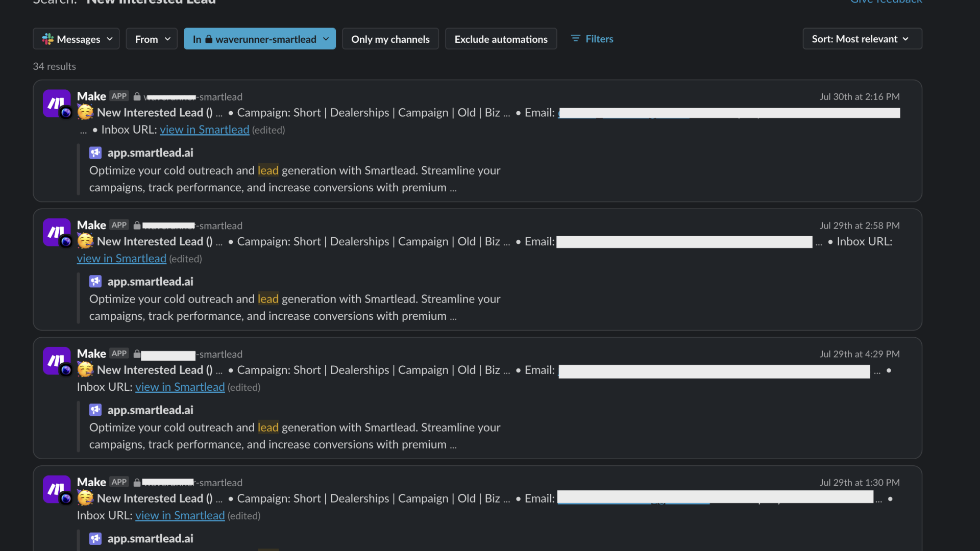Click the Make app avatar on the first result
Screen dimensions: 980x551
pos(56,103)
